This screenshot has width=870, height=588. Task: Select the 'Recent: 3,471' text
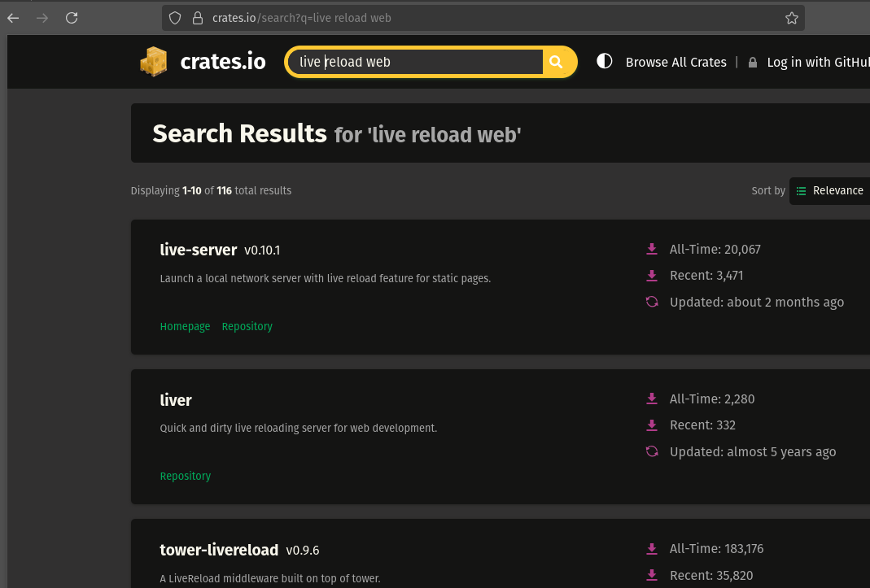(706, 275)
